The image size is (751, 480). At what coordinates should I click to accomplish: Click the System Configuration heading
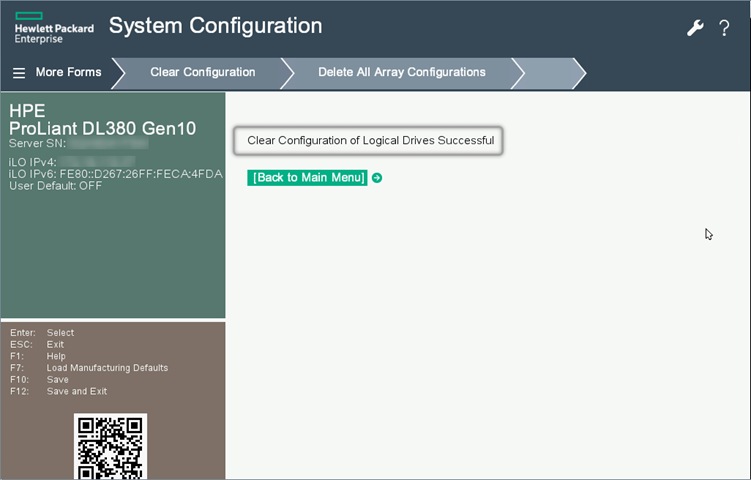click(216, 26)
